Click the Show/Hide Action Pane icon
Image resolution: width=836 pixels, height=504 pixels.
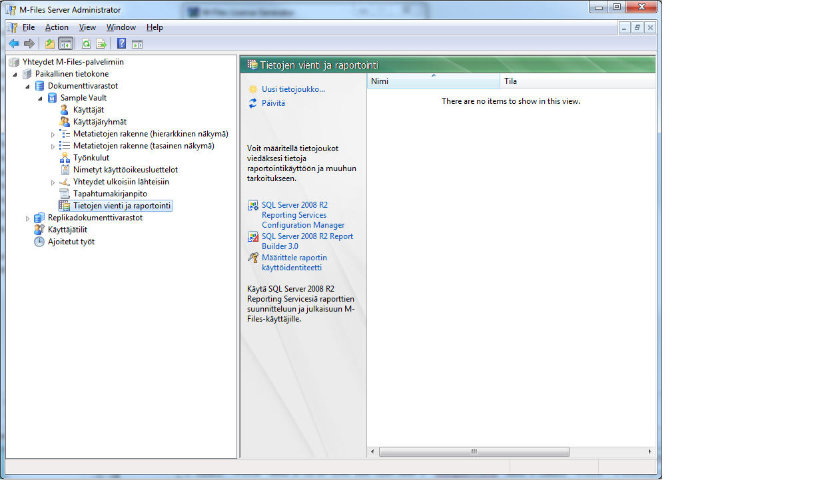[x=137, y=44]
